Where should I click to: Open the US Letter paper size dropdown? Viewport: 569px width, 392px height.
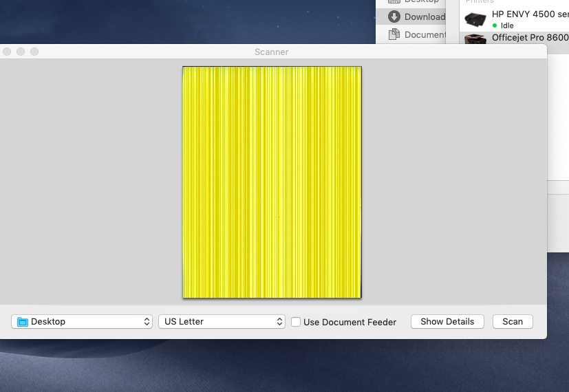pos(222,322)
